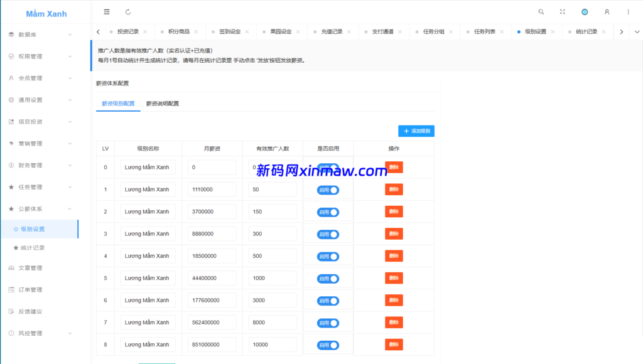
Task: Click the refresh page icon
Action: [x=128, y=12]
